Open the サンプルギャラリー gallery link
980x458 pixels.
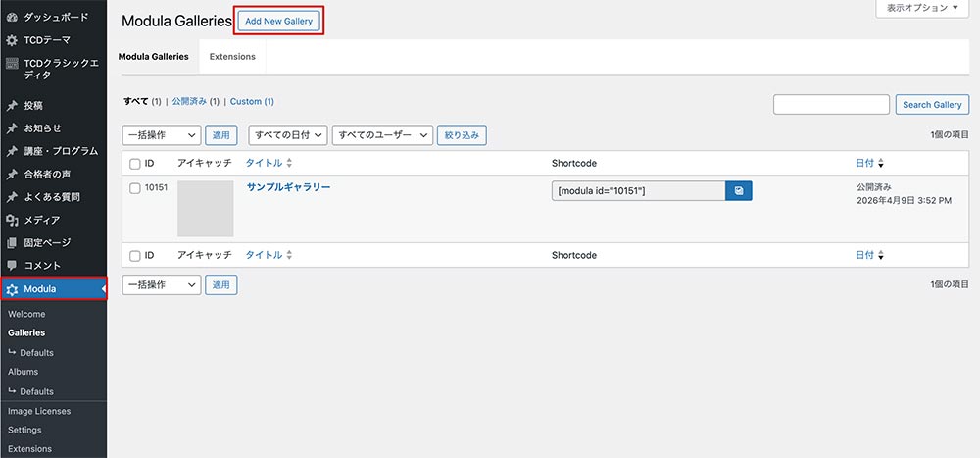[288, 187]
